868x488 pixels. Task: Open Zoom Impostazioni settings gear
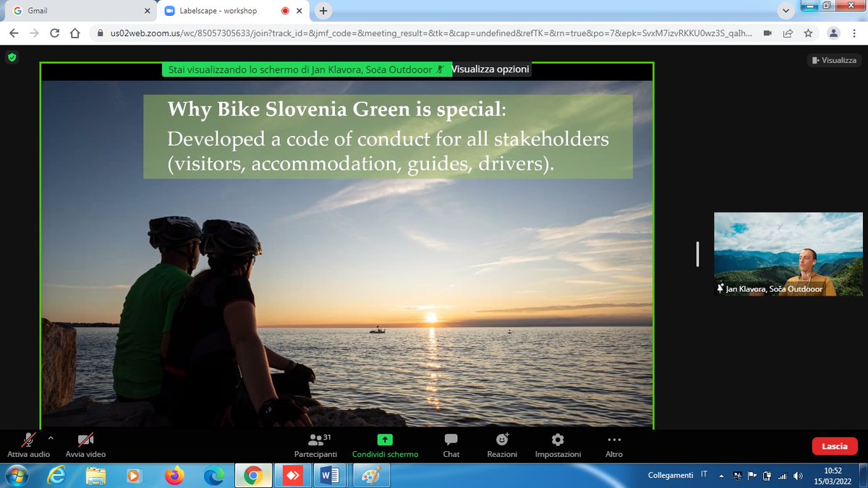pyautogui.click(x=558, y=445)
